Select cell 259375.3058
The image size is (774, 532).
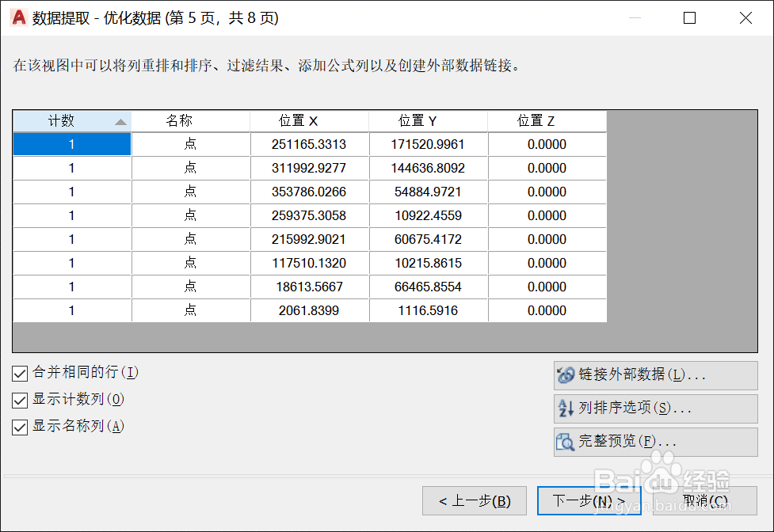coord(310,215)
